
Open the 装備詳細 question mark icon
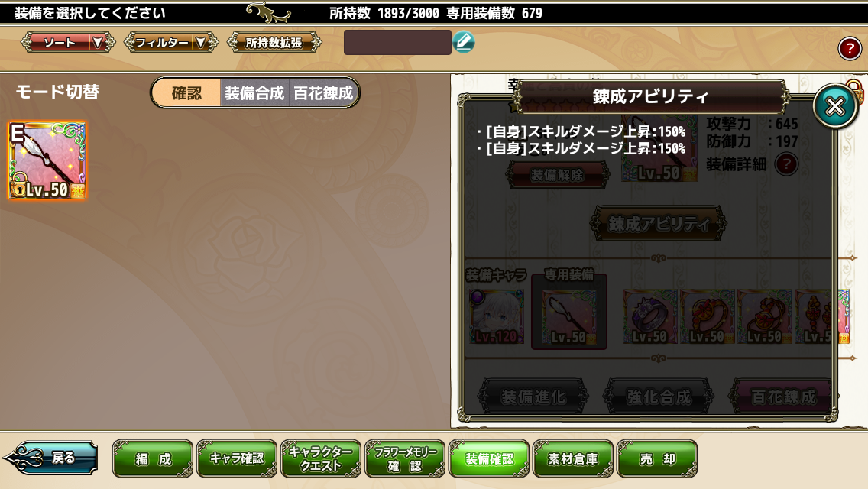pyautogui.click(x=786, y=164)
